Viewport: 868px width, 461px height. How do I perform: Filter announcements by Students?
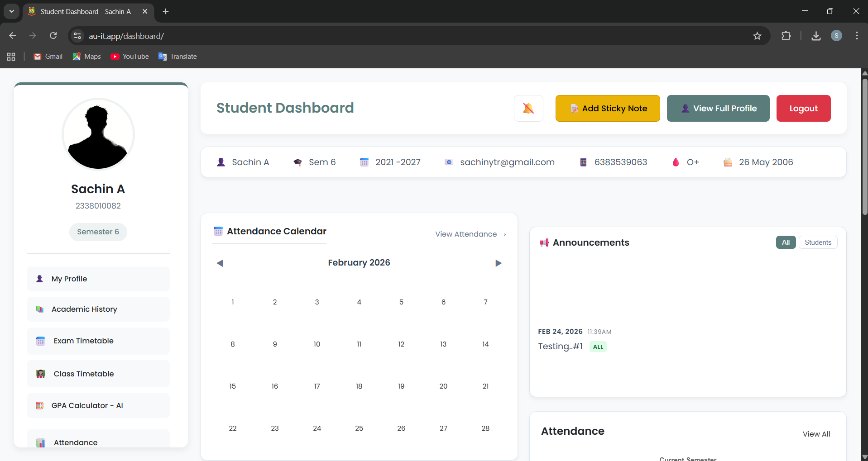[x=817, y=242]
